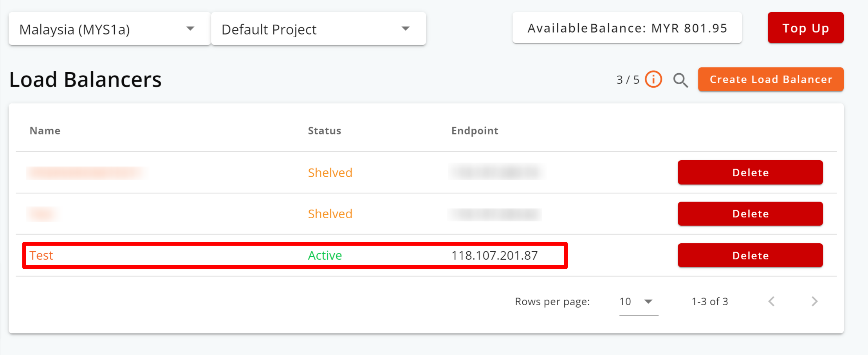Open the load balancer search magnifier

[x=680, y=80]
